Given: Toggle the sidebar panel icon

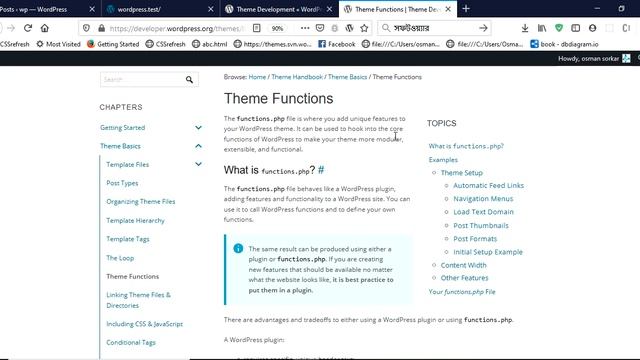Looking at the screenshot, I should tap(576, 28).
